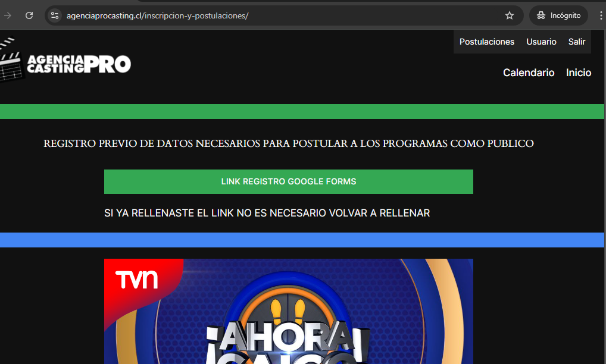Viewport: 606px width, 364px height.
Task: Click the LINK REGISTRO GOOGLE FORMS button
Action: (x=288, y=181)
